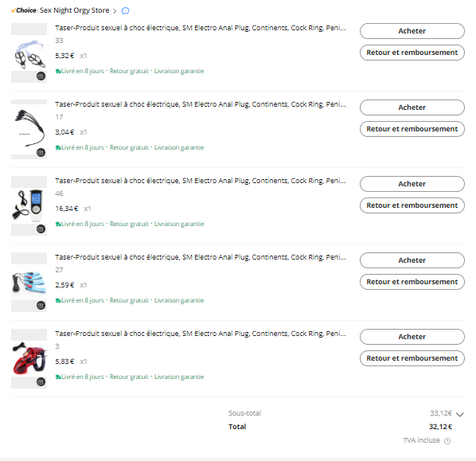Viewport: 476px width, 461px height.
Task: Click Acheter for the 5,32€ item
Action: click(x=412, y=31)
